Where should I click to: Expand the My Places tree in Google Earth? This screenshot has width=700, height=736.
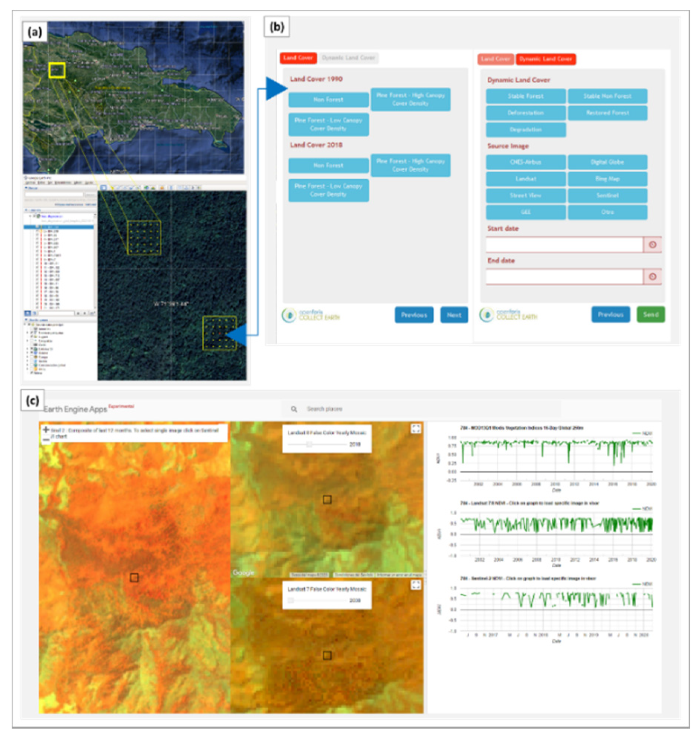click(x=30, y=216)
